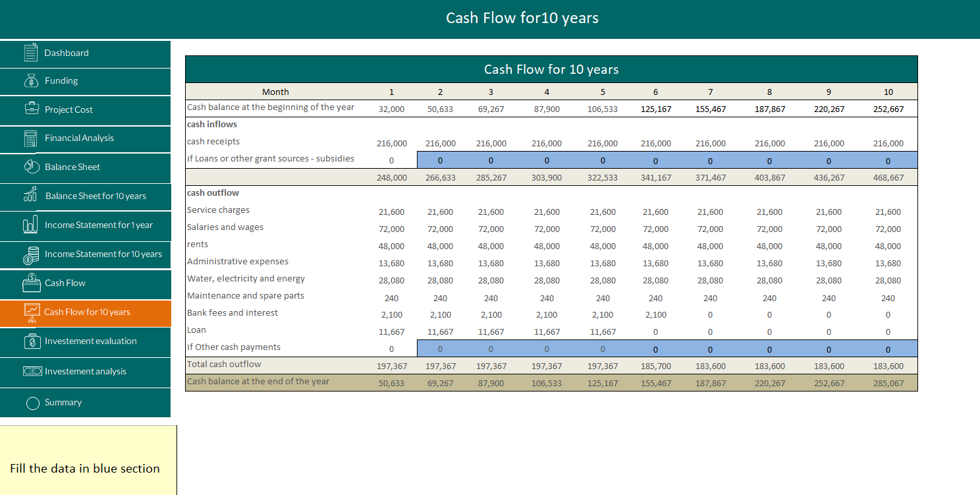Image resolution: width=980 pixels, height=495 pixels.
Task: Click ending balance value 285,067
Action: coord(888,384)
